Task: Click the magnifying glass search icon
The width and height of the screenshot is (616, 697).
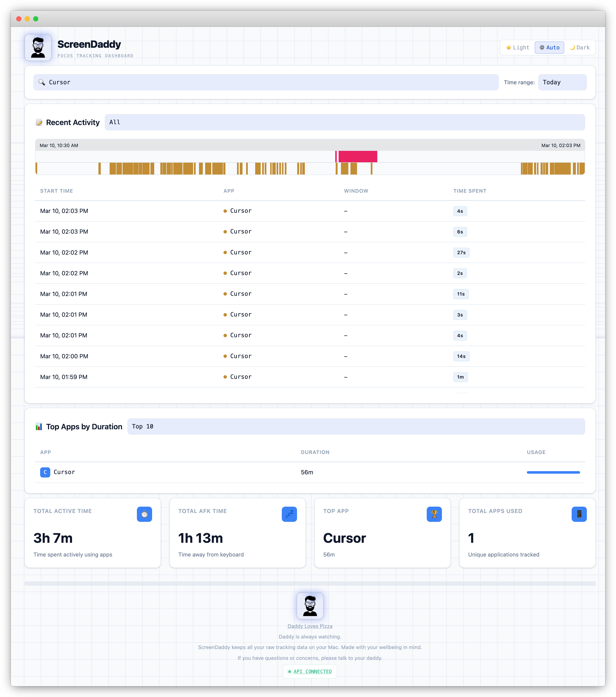Action: 42,82
